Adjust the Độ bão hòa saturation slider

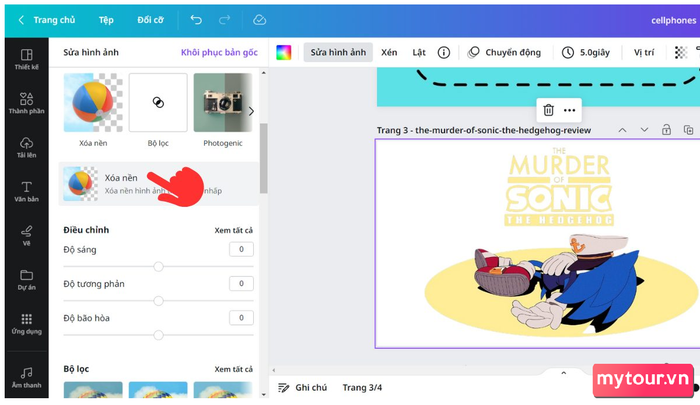pyautogui.click(x=158, y=335)
